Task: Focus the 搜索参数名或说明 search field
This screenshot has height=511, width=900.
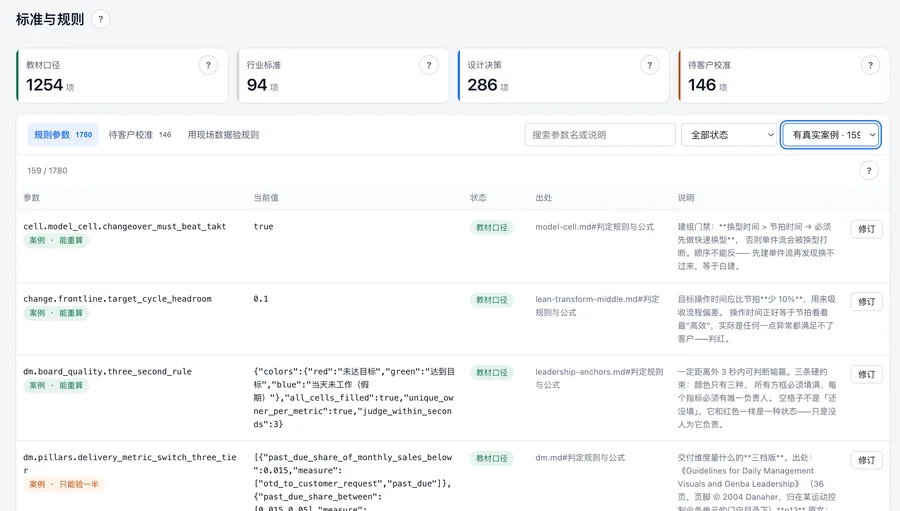Action: pos(600,135)
